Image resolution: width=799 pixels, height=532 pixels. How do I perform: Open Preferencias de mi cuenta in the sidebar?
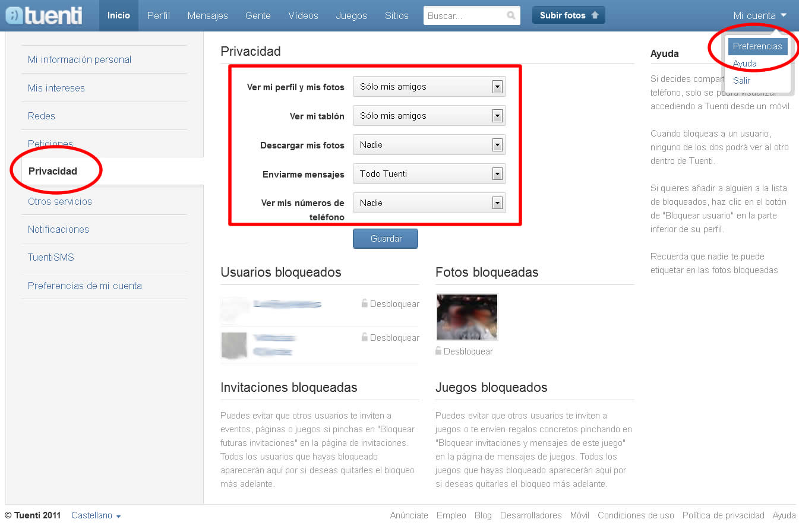(x=85, y=286)
